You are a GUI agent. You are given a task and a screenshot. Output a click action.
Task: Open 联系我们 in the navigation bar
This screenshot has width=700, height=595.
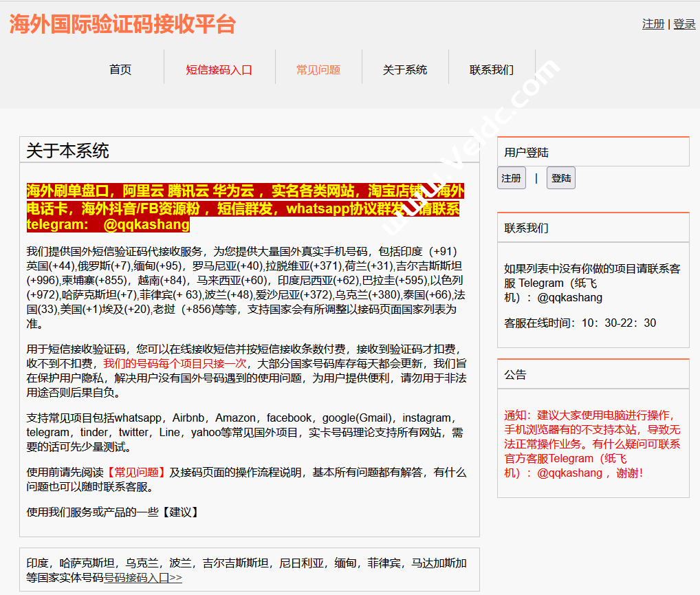492,69
